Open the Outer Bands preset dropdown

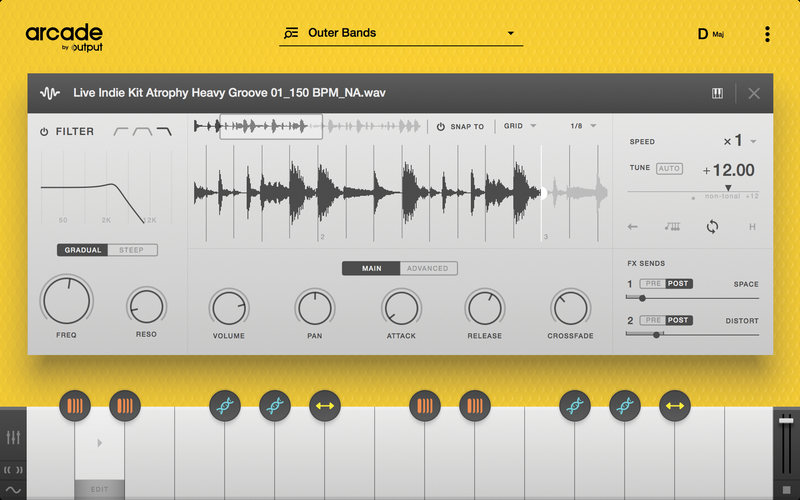[400, 33]
